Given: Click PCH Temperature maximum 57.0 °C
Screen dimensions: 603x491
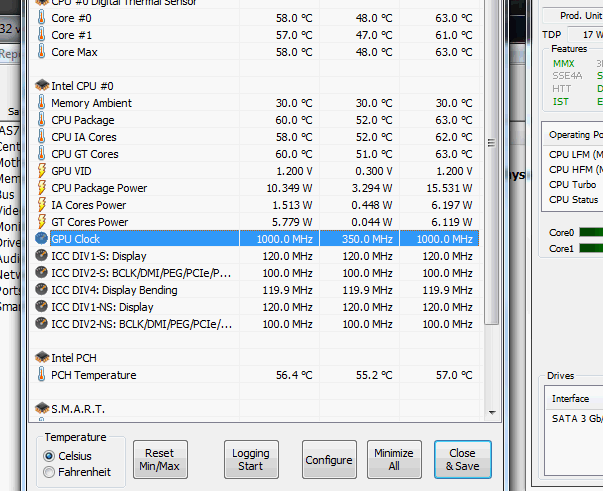Looking at the screenshot, I should click(454, 375).
